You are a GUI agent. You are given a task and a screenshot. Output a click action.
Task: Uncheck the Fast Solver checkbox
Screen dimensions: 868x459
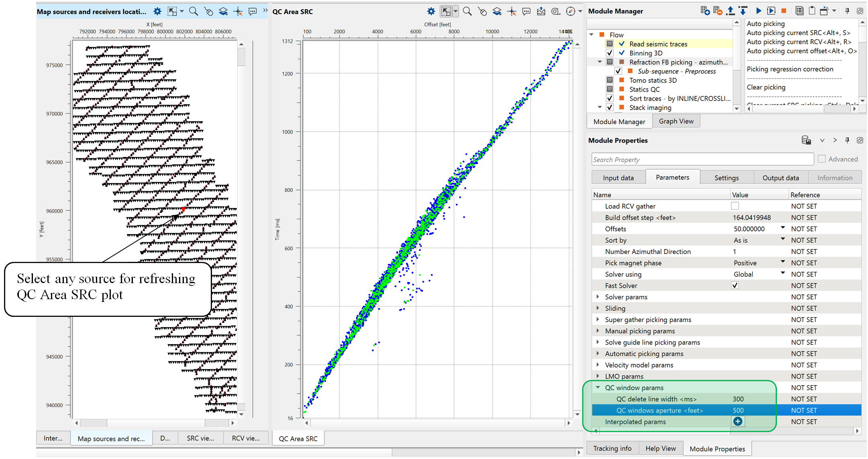coord(735,286)
